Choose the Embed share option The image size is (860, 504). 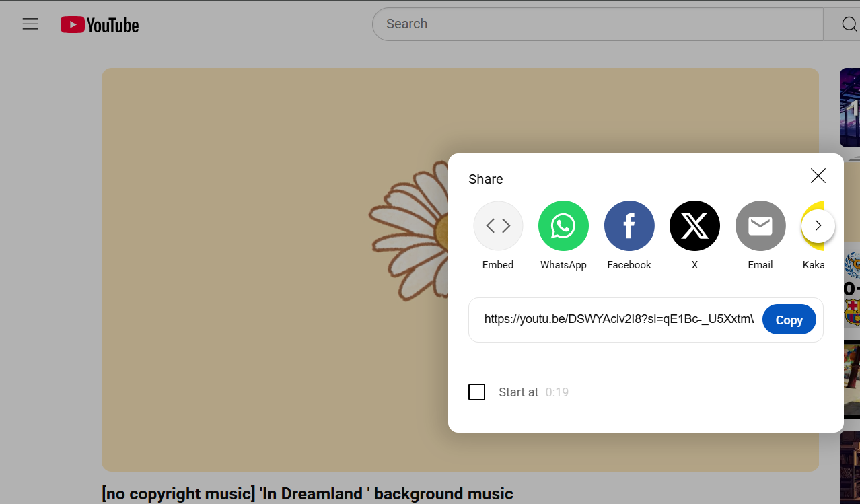pos(498,225)
